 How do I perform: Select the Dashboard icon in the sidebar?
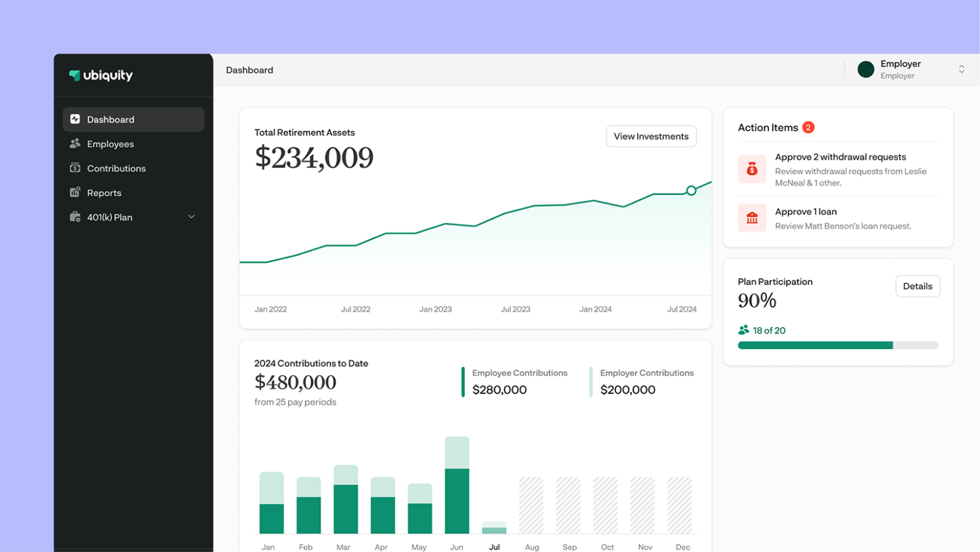[x=75, y=119]
